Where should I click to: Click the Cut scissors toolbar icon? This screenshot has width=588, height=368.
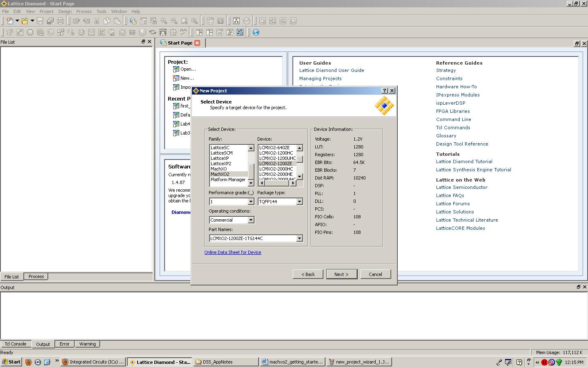[97, 21]
